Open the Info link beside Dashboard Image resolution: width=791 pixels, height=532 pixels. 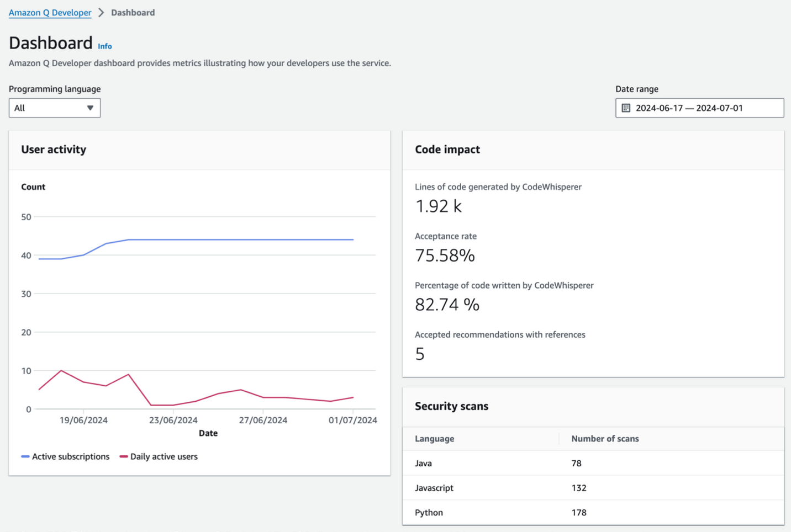pyautogui.click(x=104, y=46)
